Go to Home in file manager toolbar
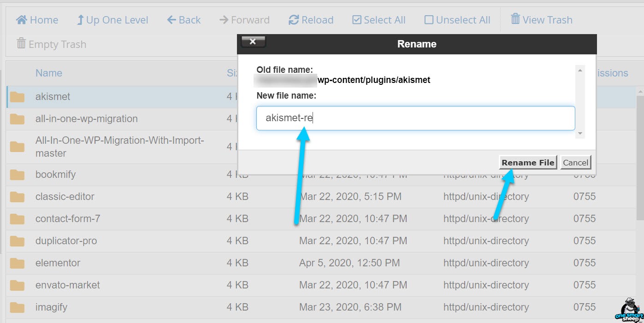This screenshot has width=644, height=323. (x=37, y=20)
